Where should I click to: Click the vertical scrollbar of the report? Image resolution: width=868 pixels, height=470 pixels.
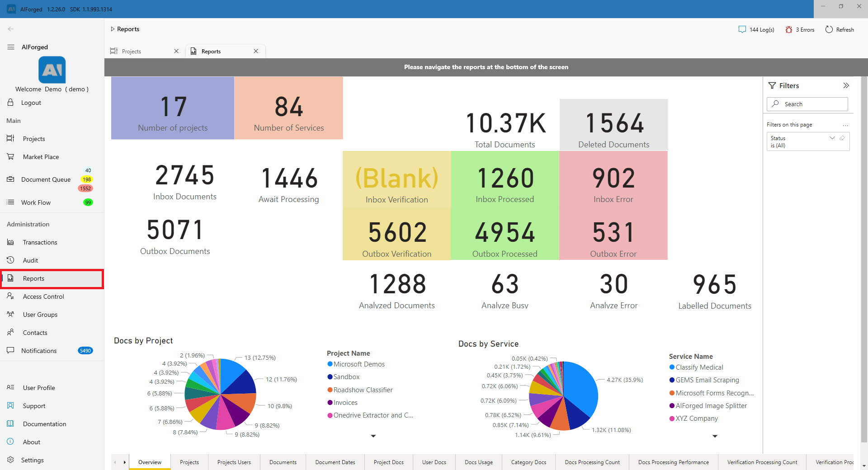[864, 260]
